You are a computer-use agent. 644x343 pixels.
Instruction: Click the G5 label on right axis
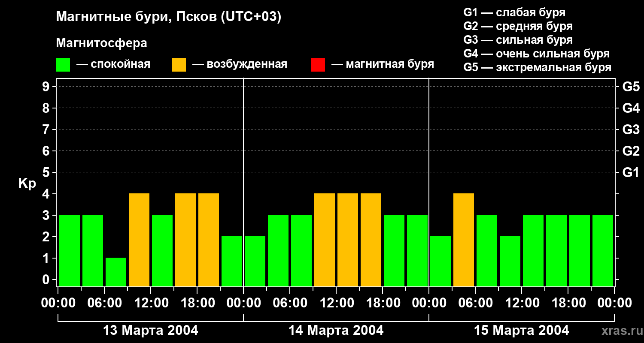[631, 87]
